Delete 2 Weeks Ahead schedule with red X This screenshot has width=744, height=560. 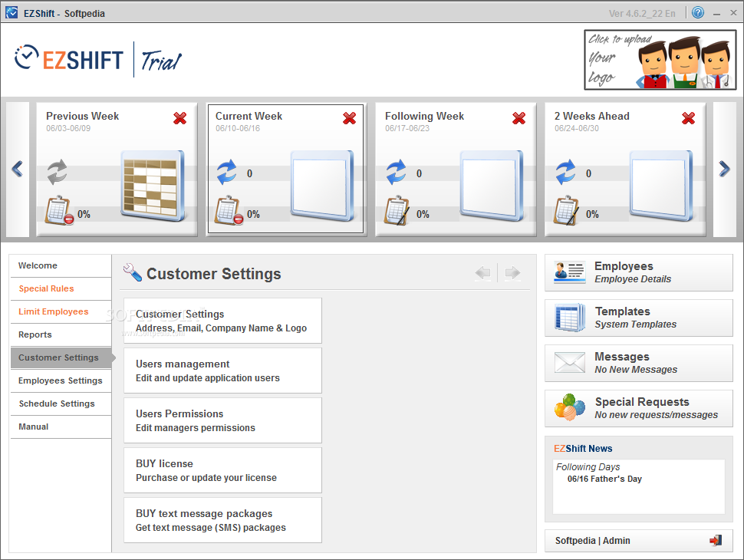pos(689,118)
